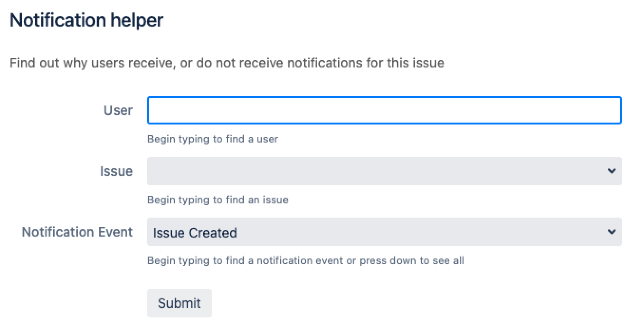Image resolution: width=644 pixels, height=325 pixels.
Task: Expand the empty Issue picker
Action: pyautogui.click(x=375, y=171)
